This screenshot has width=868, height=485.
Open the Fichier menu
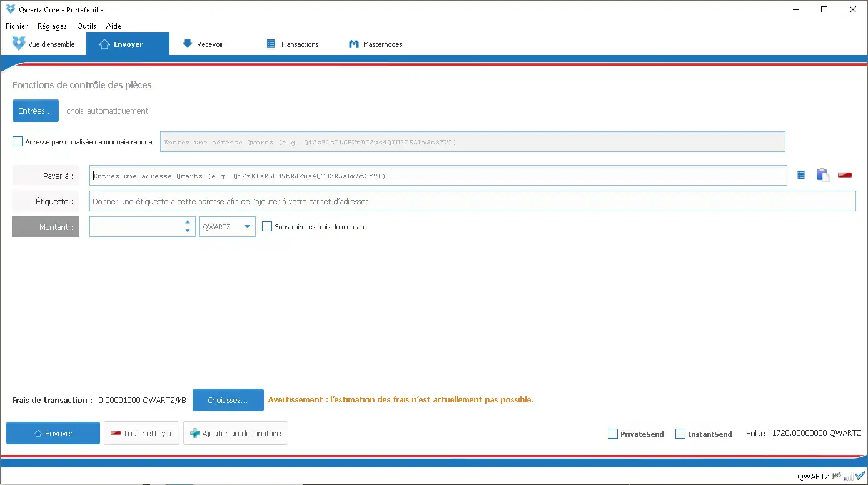(x=17, y=26)
